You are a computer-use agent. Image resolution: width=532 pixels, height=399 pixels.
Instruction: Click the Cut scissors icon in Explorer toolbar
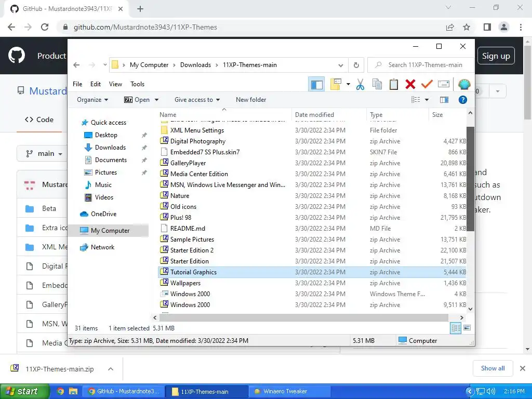pyautogui.click(x=361, y=84)
